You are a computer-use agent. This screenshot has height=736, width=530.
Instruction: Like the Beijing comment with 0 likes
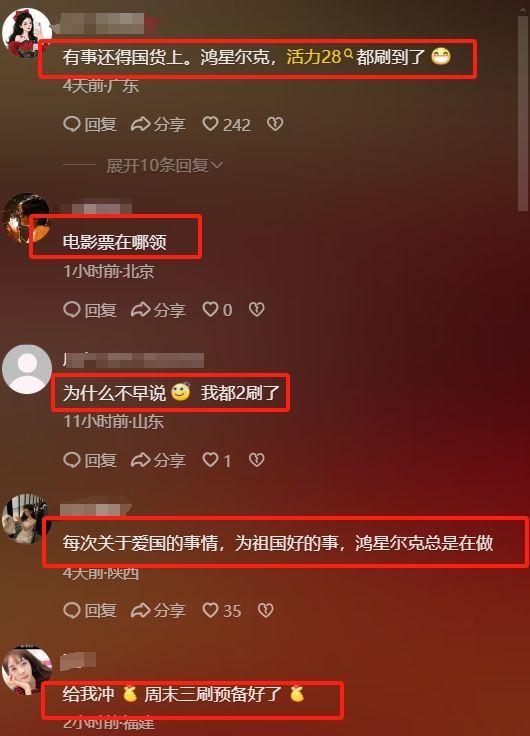[217, 310]
